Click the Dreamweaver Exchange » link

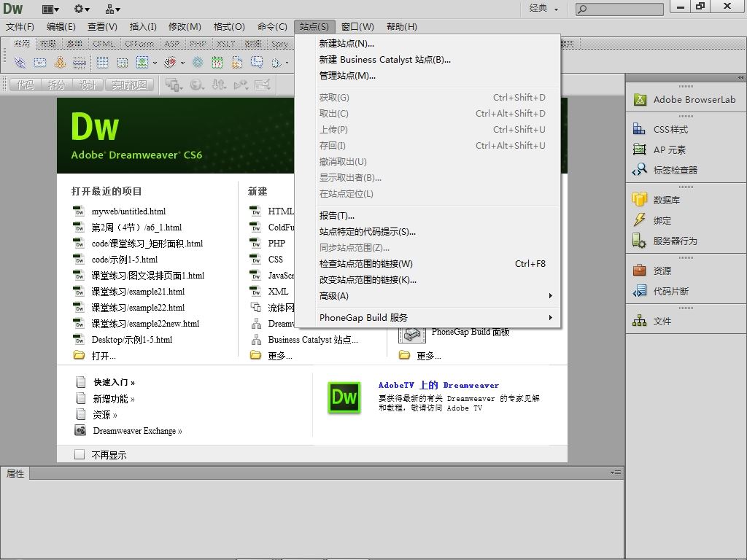(137, 431)
